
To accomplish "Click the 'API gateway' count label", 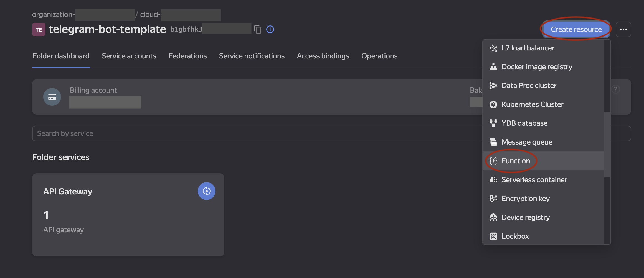I will pyautogui.click(x=64, y=230).
